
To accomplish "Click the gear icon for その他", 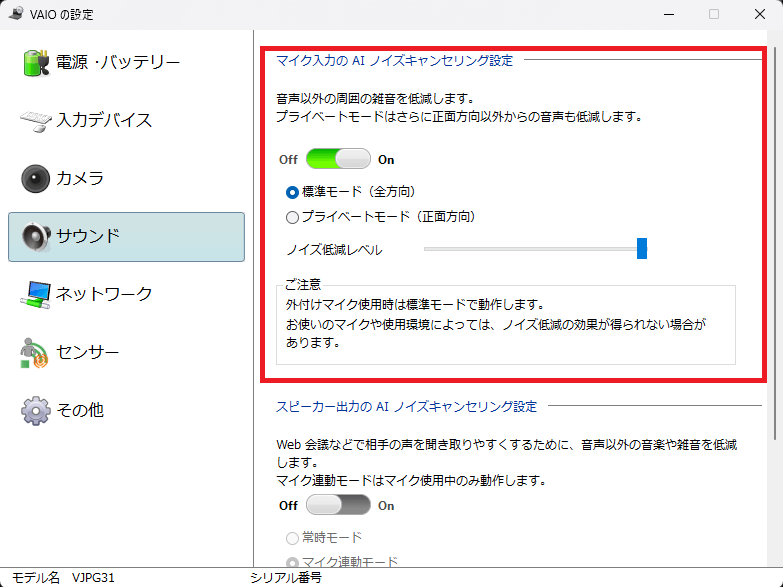I will point(35,411).
